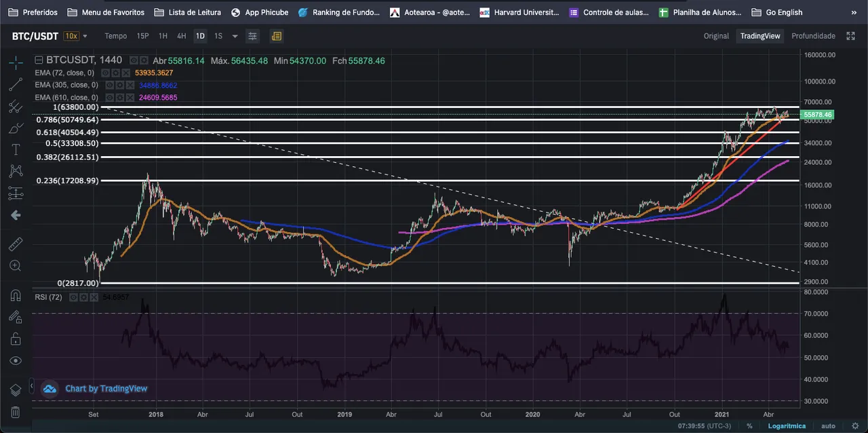Switch to Original chart view
This screenshot has width=868, height=433.
(716, 36)
